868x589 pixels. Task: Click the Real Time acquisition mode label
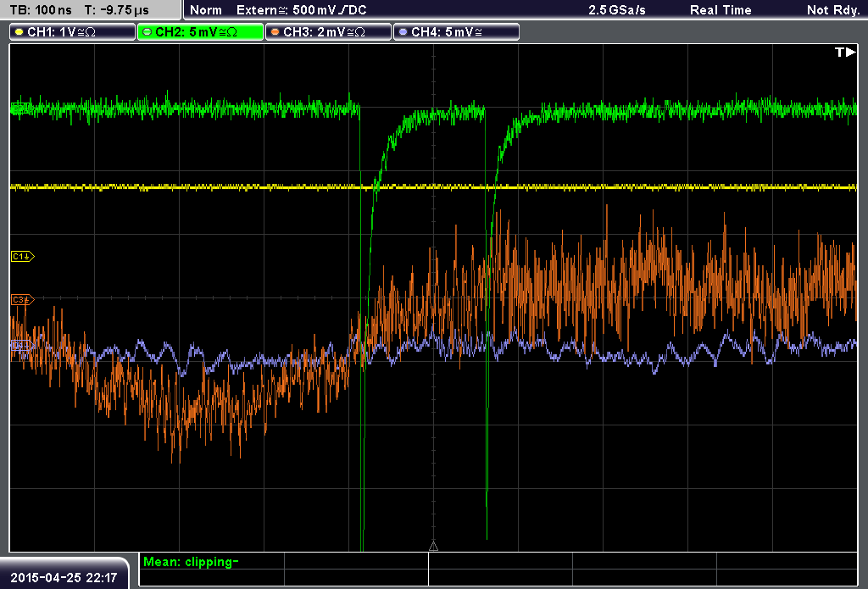tap(721, 10)
